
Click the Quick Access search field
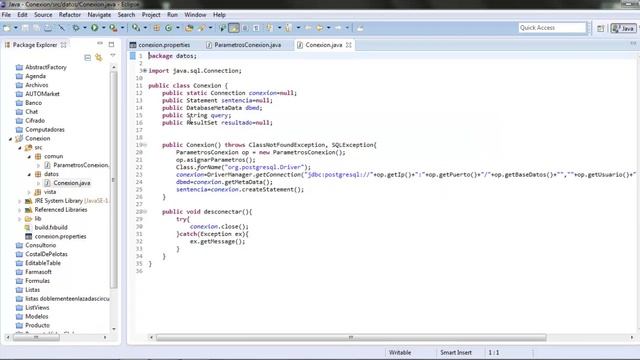(x=552, y=28)
